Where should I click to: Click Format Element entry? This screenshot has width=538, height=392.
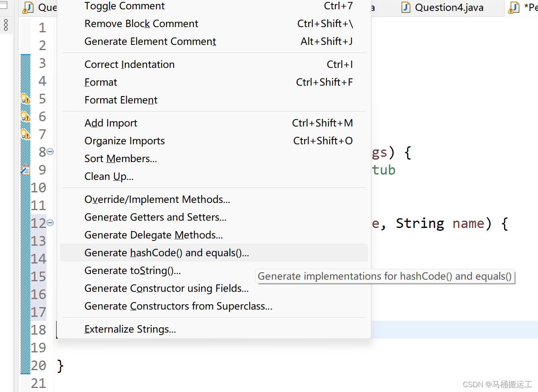214,100
